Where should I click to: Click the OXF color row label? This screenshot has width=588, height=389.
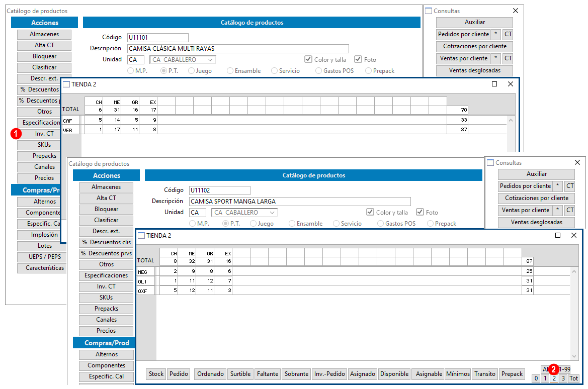[145, 291]
